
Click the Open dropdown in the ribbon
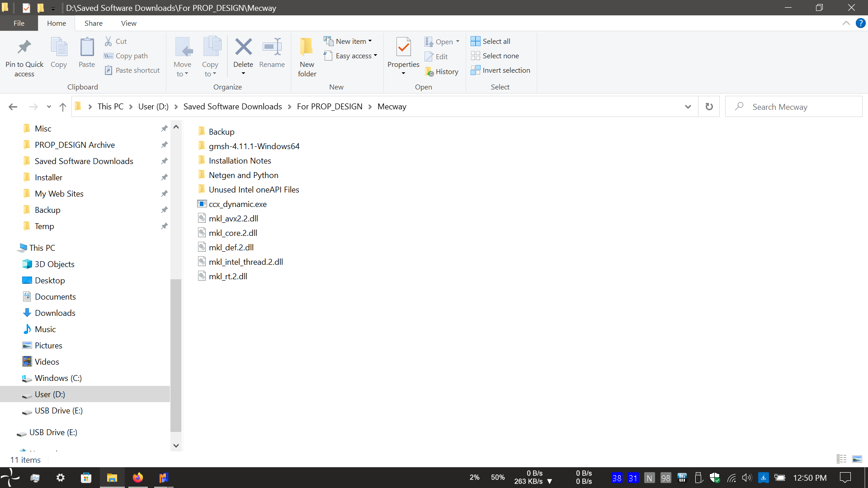click(442, 42)
